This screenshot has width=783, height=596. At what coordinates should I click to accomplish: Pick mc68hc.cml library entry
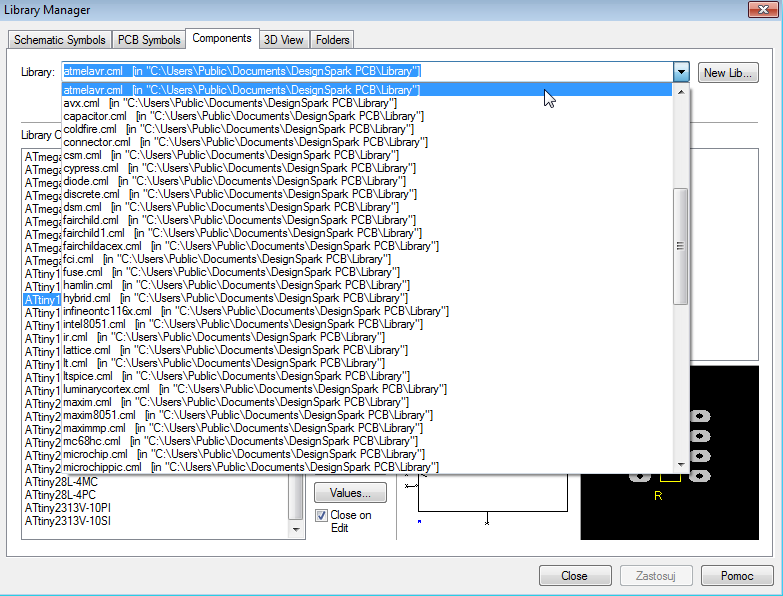[367, 441]
